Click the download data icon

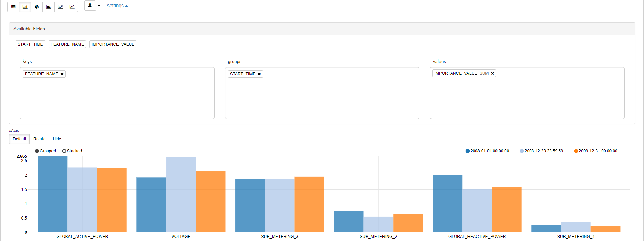pos(90,6)
